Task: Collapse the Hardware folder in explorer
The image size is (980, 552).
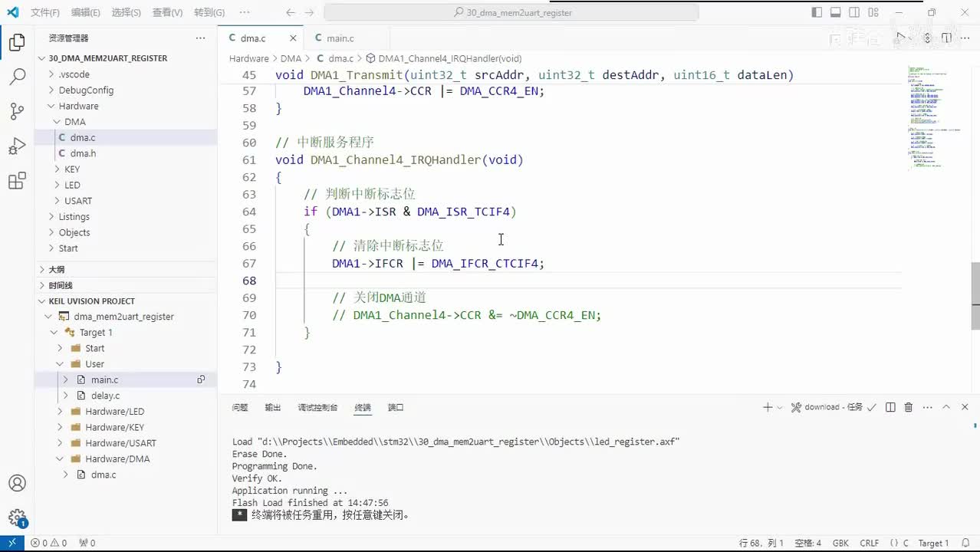Action: coord(78,106)
